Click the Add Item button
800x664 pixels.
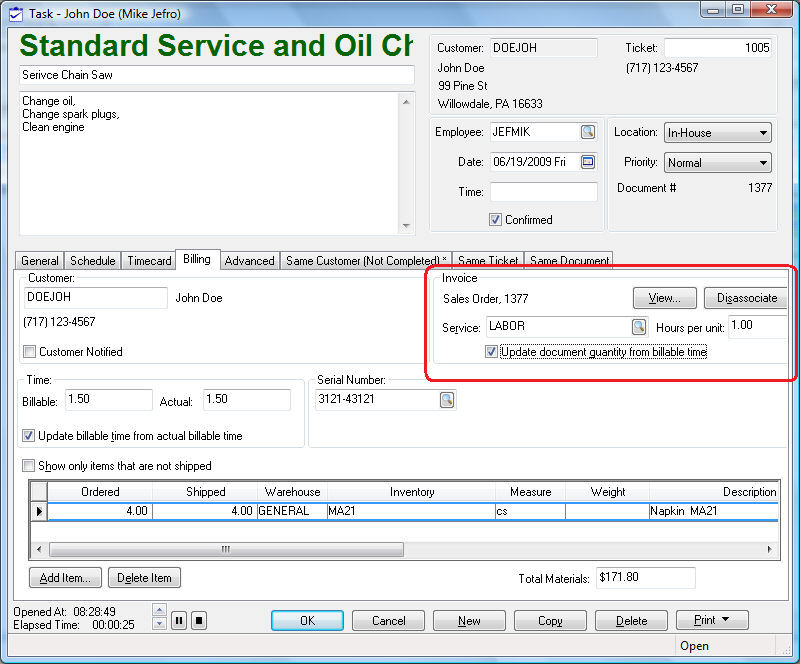pos(65,578)
